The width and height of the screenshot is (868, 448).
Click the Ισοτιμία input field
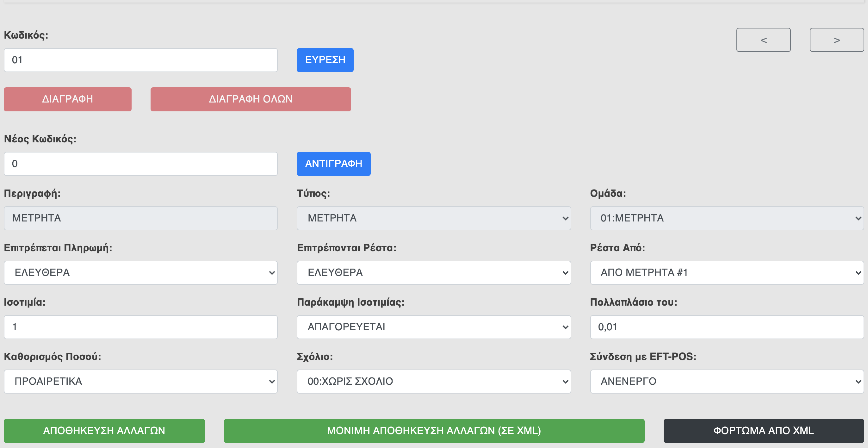(x=140, y=327)
